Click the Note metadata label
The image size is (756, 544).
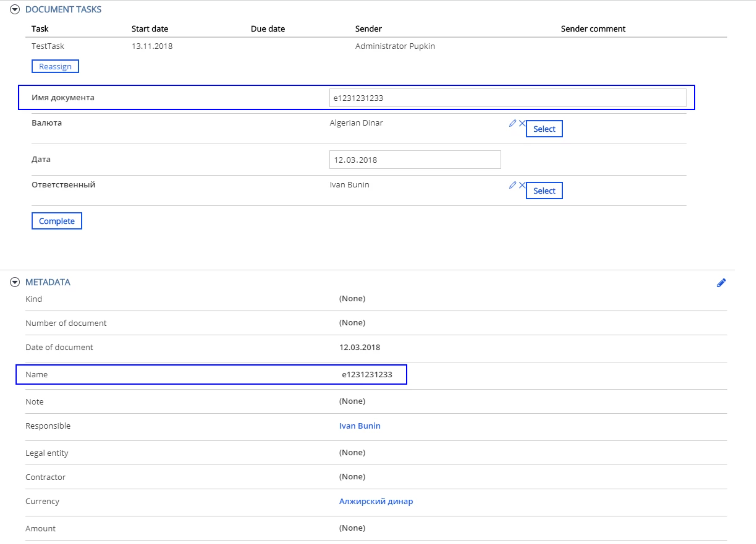(34, 402)
